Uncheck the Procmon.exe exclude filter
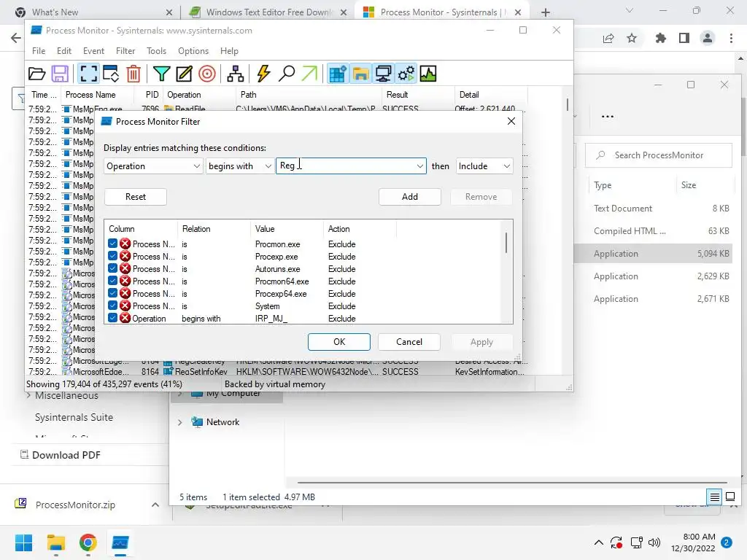Screen dimensions: 747x560 coord(112,244)
